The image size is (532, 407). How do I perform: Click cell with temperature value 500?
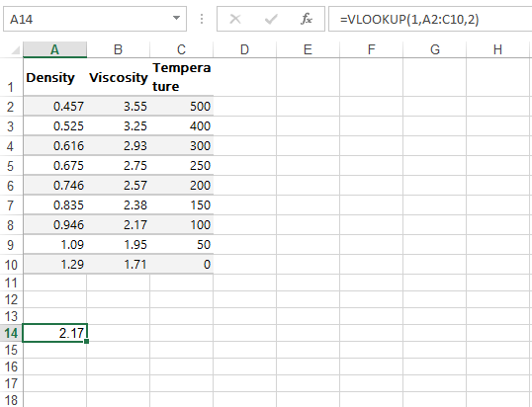coord(182,107)
